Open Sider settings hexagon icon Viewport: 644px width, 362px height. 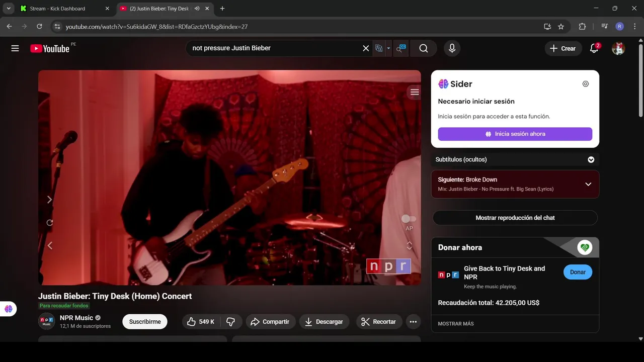(586, 84)
